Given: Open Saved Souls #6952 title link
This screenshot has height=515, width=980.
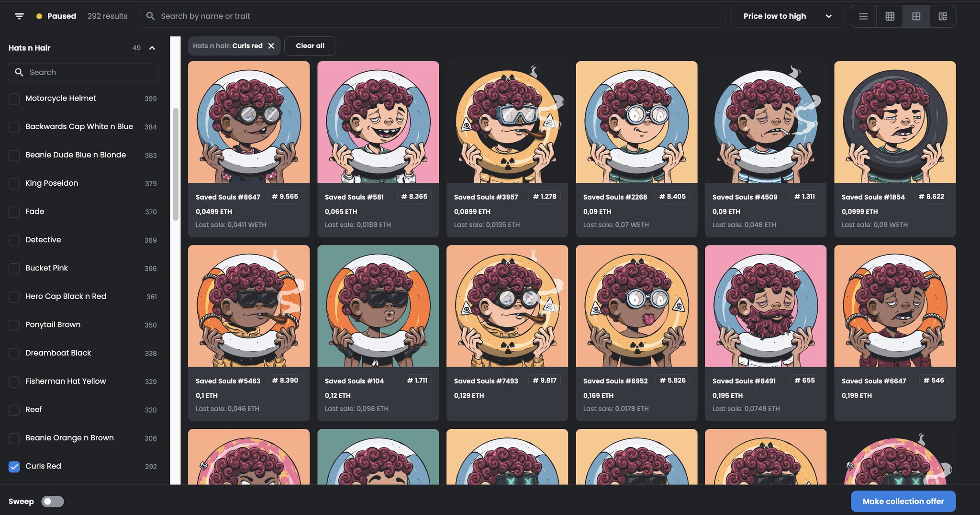Looking at the screenshot, I should click(x=615, y=381).
